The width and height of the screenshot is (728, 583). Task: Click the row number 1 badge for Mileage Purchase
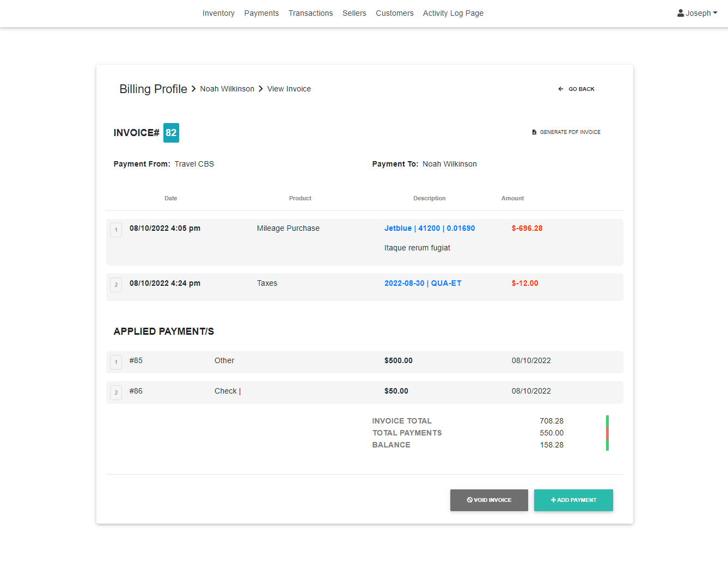(x=116, y=230)
